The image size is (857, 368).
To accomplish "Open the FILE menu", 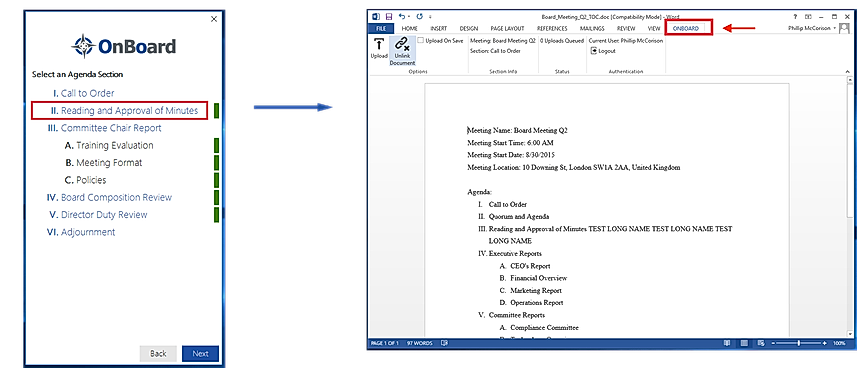I will tap(380, 28).
